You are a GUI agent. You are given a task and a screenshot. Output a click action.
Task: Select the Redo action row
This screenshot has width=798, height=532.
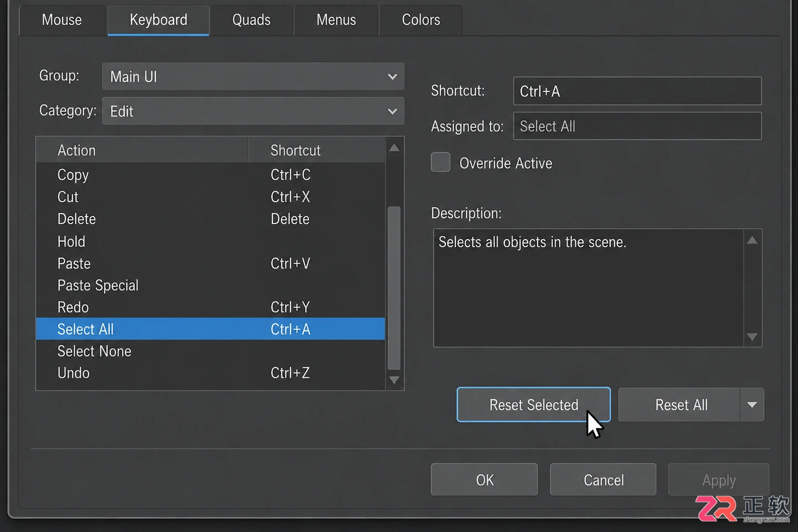click(x=211, y=307)
